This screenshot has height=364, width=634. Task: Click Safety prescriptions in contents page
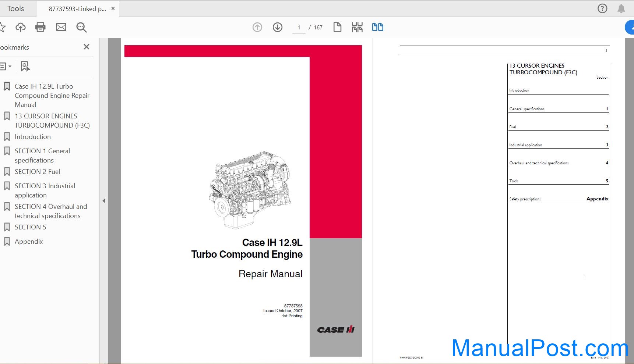pyautogui.click(x=525, y=199)
